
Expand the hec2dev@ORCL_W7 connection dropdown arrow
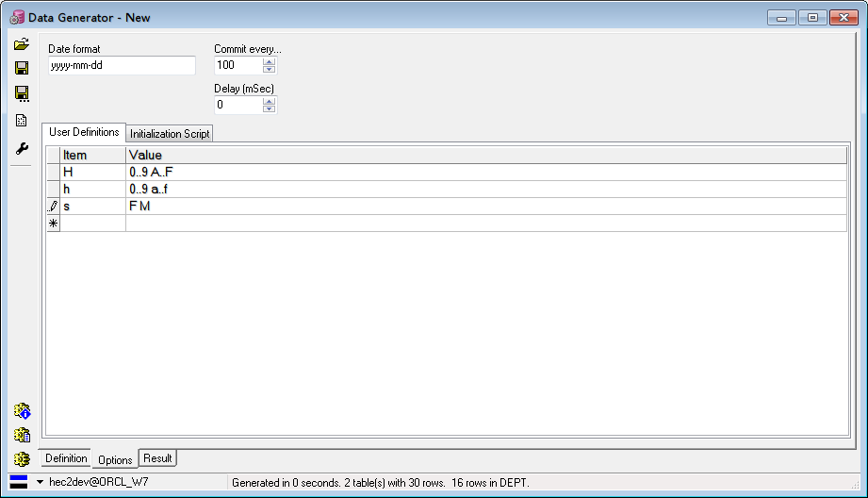tap(40, 482)
